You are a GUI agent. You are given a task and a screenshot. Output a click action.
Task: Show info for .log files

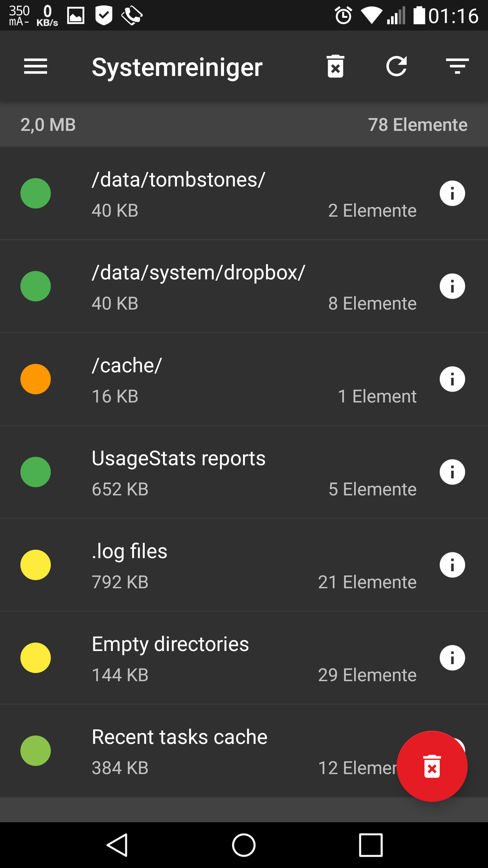coord(452,565)
